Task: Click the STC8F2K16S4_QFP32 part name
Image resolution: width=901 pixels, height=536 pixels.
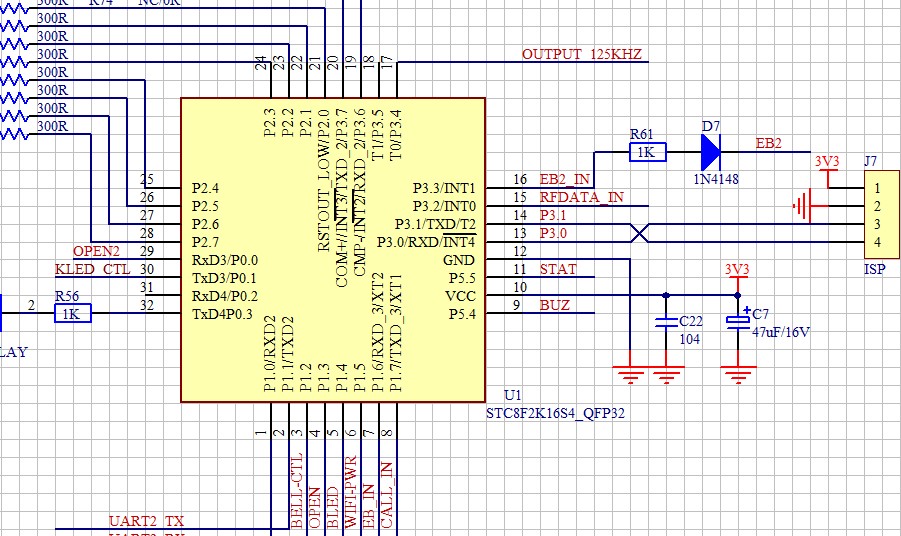Action: (555, 413)
